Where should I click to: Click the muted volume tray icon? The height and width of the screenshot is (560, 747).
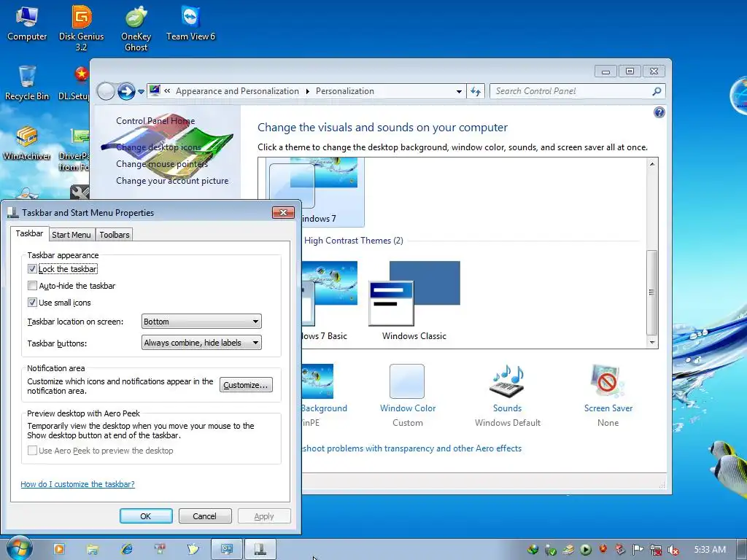coord(673,550)
